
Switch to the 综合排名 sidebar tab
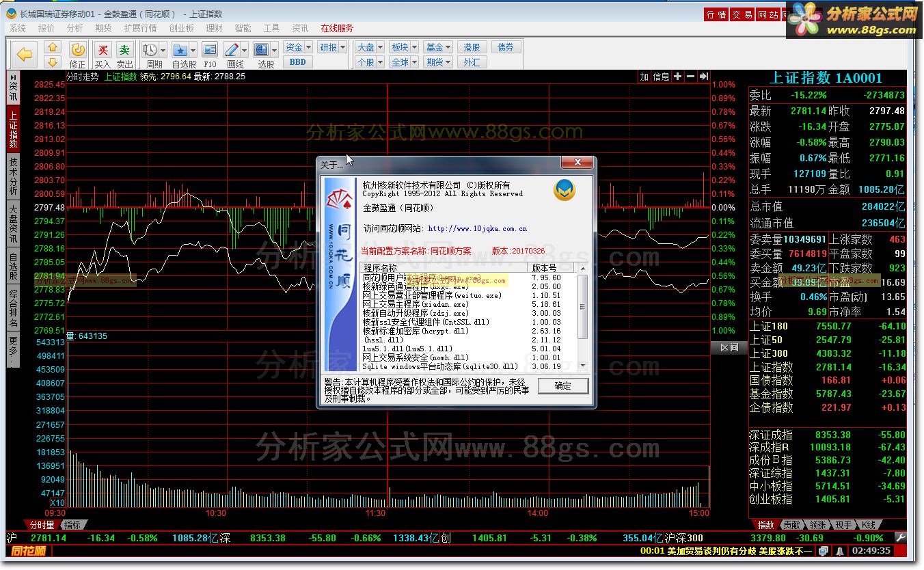point(13,310)
